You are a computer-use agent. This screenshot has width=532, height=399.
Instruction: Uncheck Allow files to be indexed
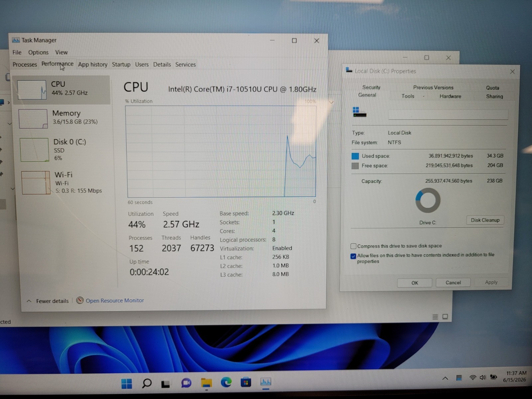pyautogui.click(x=353, y=256)
